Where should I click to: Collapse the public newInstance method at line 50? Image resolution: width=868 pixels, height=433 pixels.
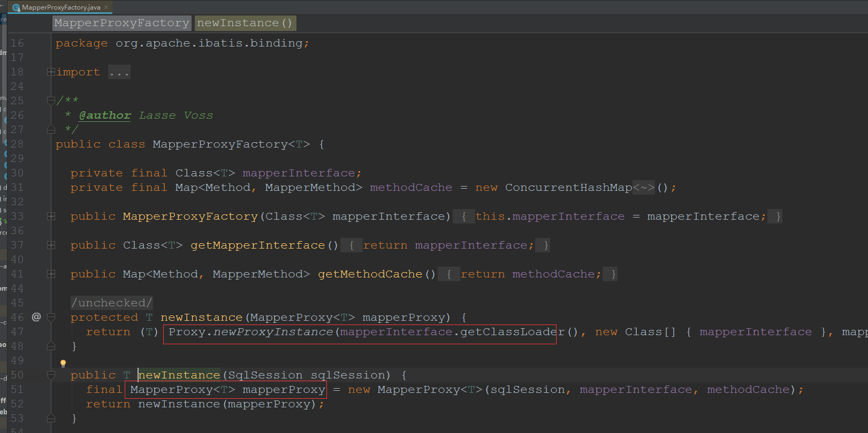(51, 375)
